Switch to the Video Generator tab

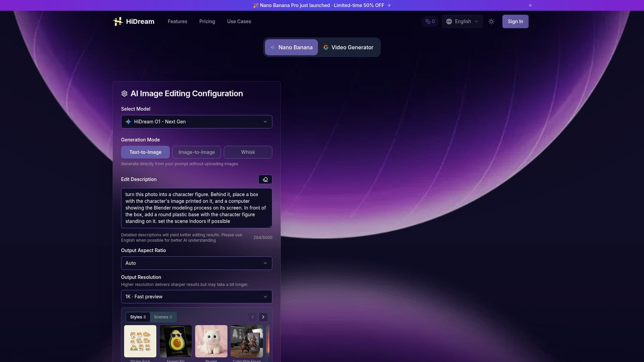click(x=348, y=47)
